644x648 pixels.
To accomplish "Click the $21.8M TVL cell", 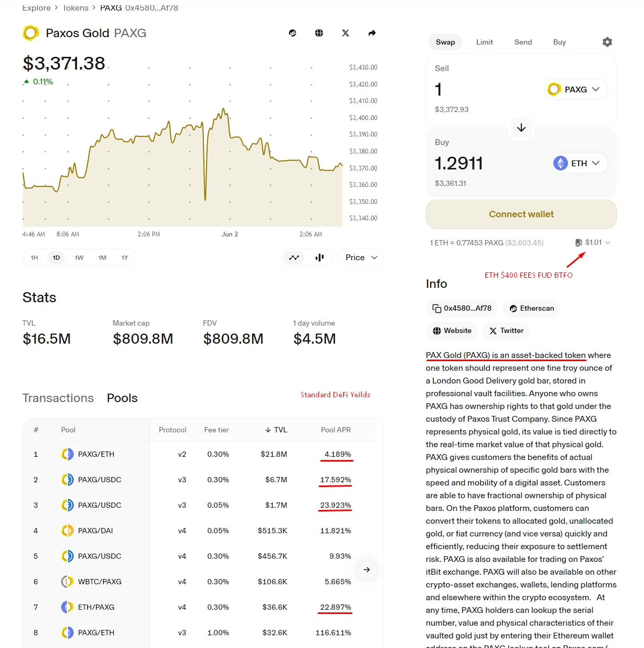I will [x=274, y=454].
